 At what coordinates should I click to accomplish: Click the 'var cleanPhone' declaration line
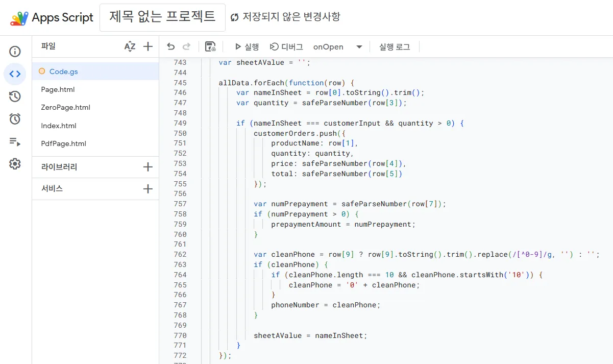pos(427,254)
